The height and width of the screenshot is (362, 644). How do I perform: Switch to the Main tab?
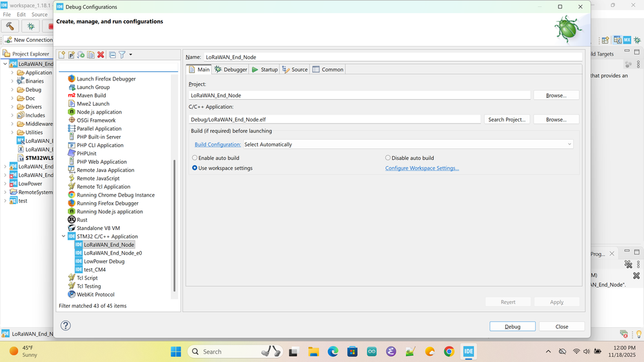[x=199, y=70]
